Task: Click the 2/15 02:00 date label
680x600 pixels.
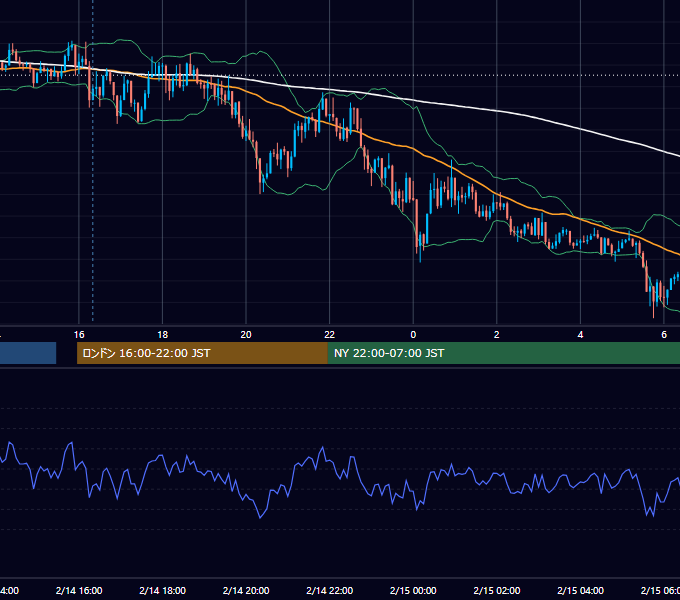Action: point(497,590)
